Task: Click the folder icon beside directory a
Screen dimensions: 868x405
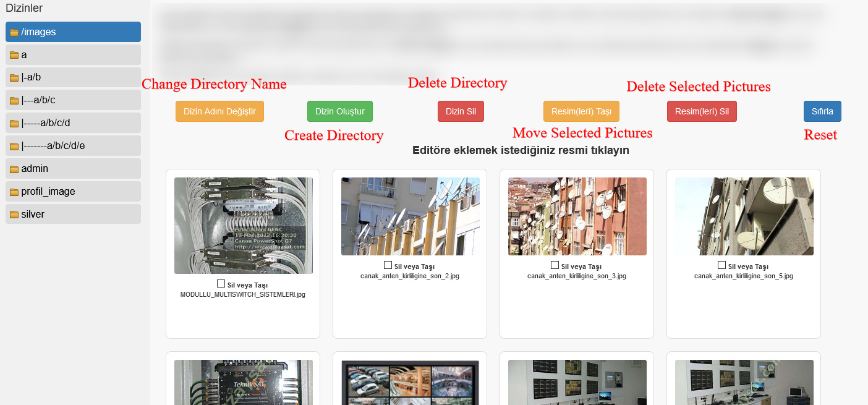Action: point(14,55)
